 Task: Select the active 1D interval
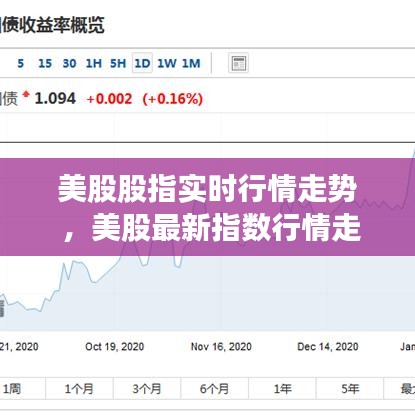[x=142, y=63]
